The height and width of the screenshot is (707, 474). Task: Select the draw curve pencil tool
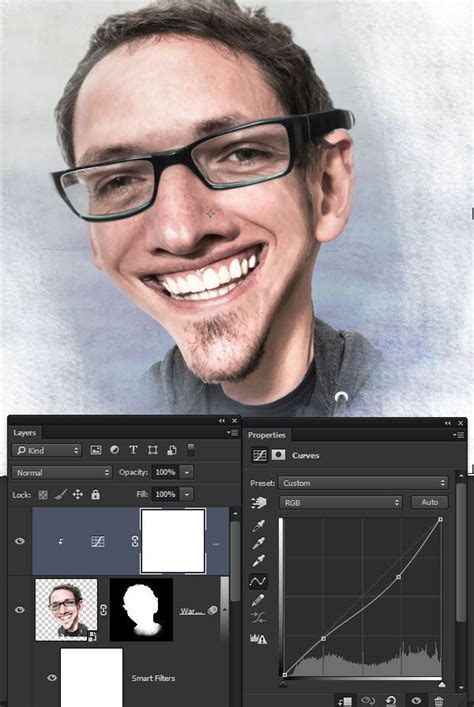click(258, 600)
